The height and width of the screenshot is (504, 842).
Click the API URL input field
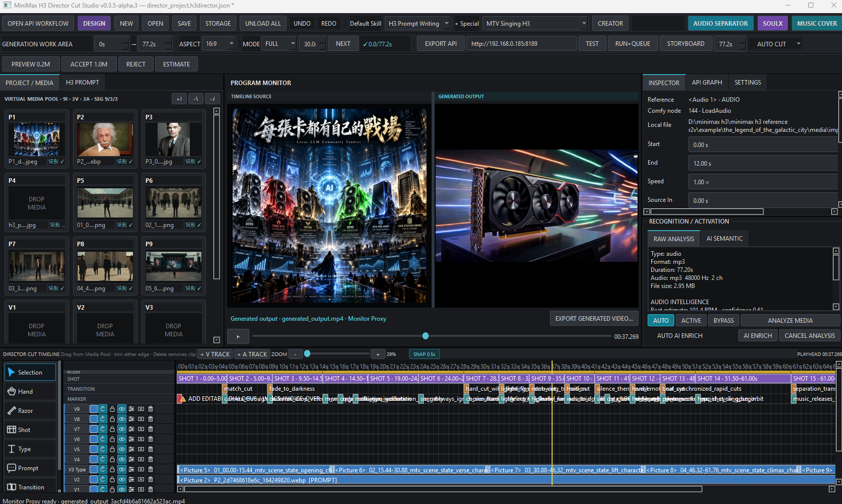pyautogui.click(x=522, y=44)
